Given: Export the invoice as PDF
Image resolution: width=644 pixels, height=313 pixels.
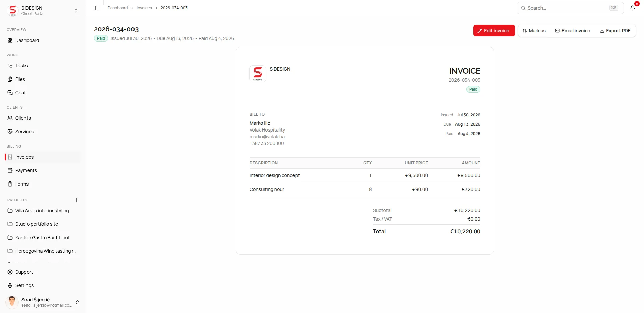Looking at the screenshot, I should 615,31.
